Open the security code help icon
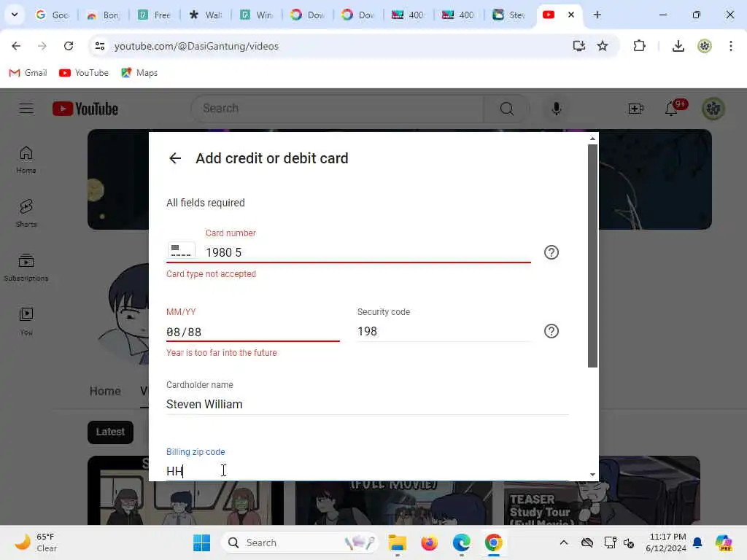This screenshot has width=747, height=560. 551,331
